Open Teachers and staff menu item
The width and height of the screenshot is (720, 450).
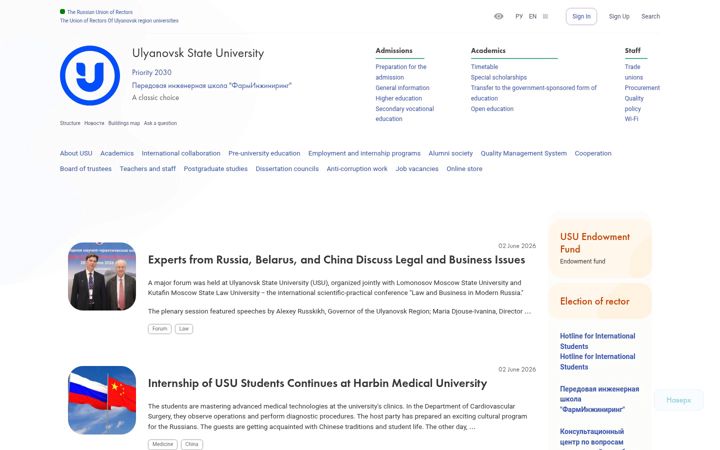pos(148,169)
